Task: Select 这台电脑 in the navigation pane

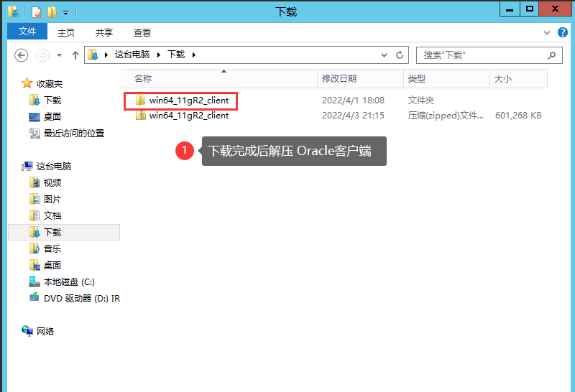Action: click(x=53, y=166)
